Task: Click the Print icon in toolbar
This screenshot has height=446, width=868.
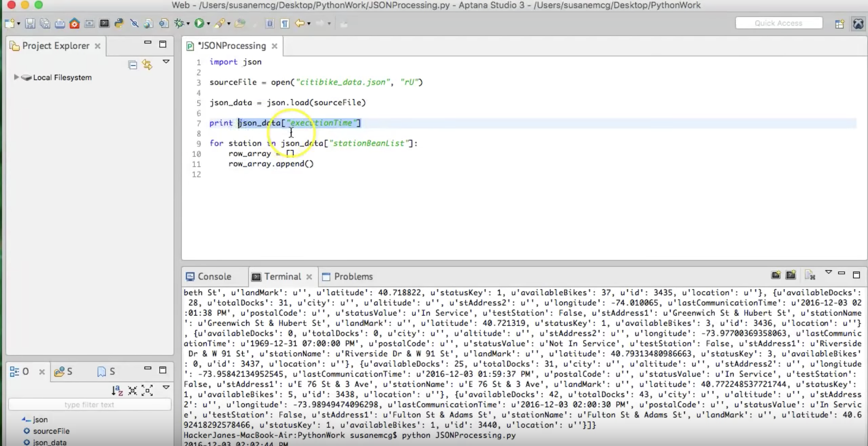Action: 60,23
